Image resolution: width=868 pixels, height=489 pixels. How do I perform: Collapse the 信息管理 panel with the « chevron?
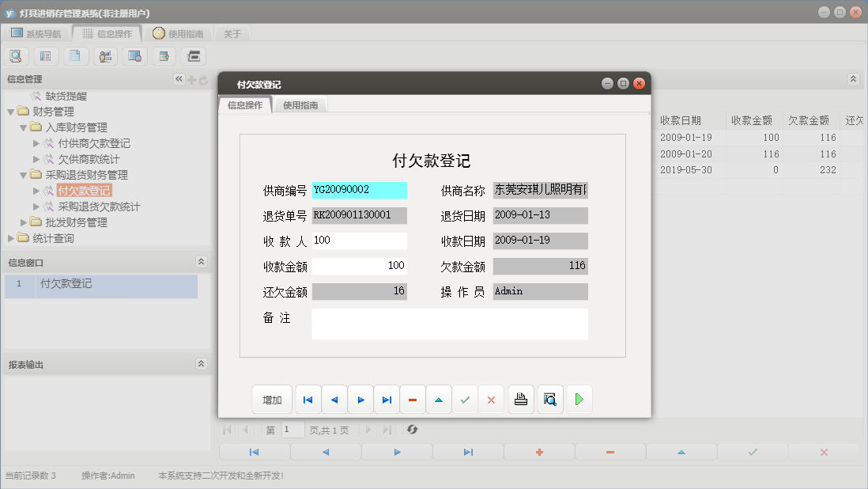coord(179,78)
